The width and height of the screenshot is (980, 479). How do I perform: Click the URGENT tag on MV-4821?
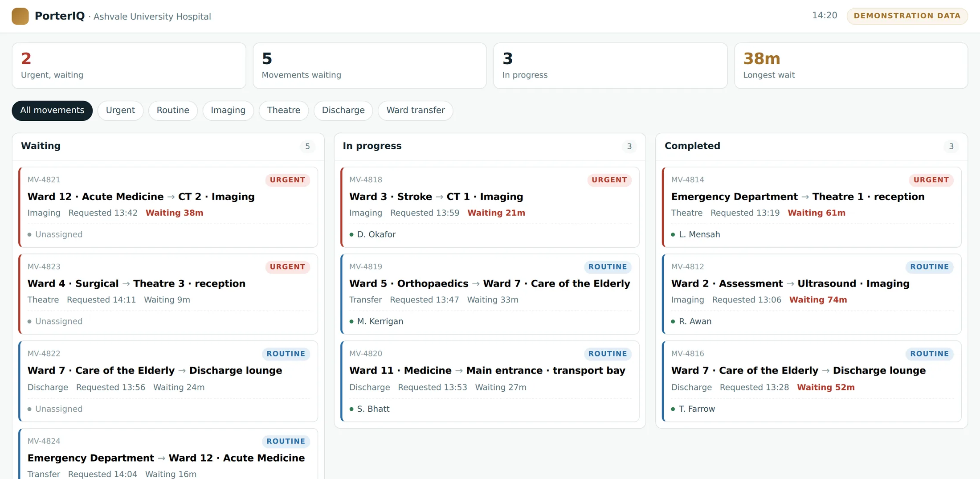click(x=287, y=180)
